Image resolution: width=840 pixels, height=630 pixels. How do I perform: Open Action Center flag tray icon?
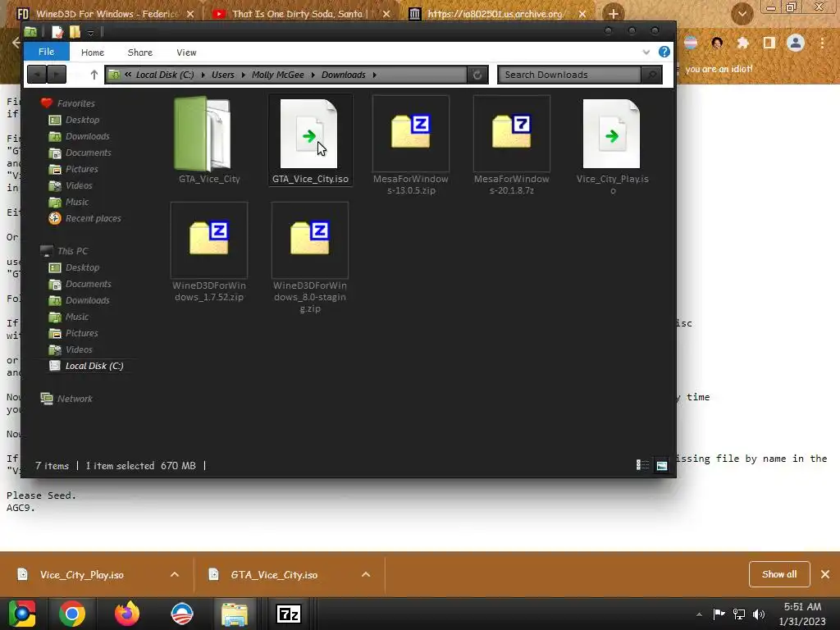point(719,614)
